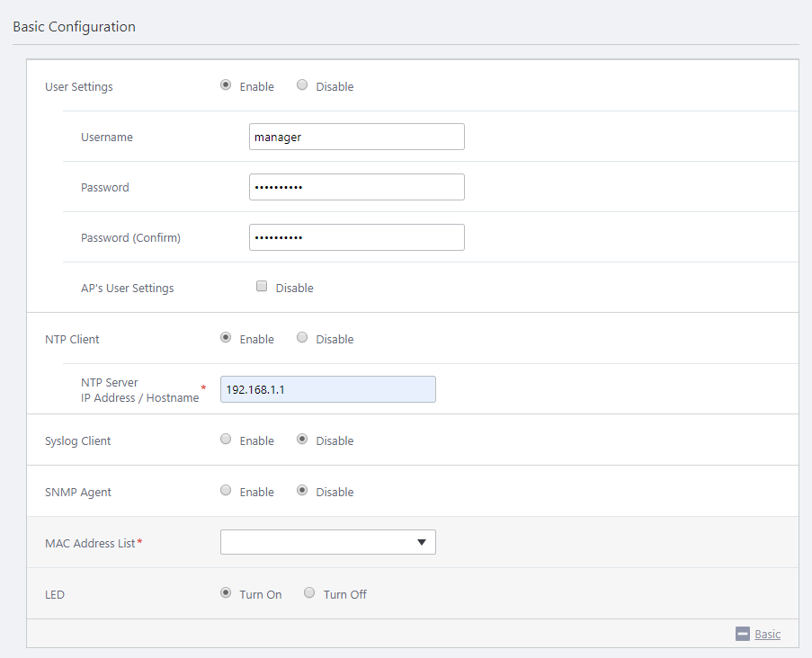Select Disable for User Settings

click(302, 85)
